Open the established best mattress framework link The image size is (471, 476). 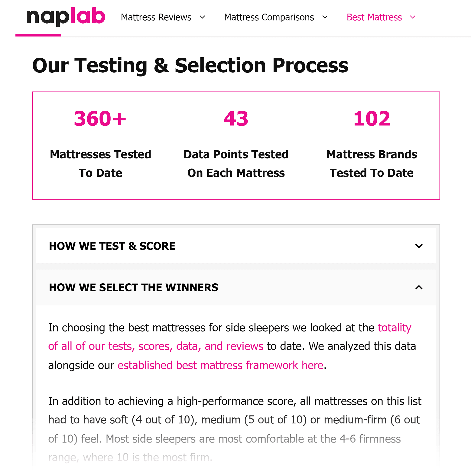[220, 365]
